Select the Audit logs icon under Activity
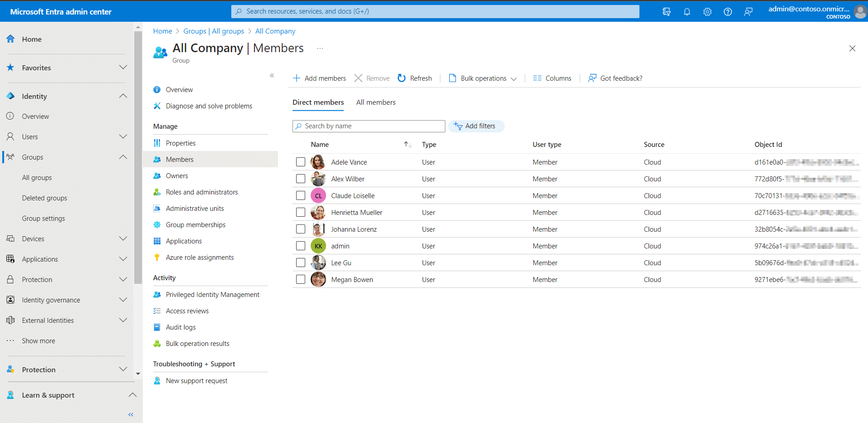This screenshot has height=423, width=868. tap(157, 327)
